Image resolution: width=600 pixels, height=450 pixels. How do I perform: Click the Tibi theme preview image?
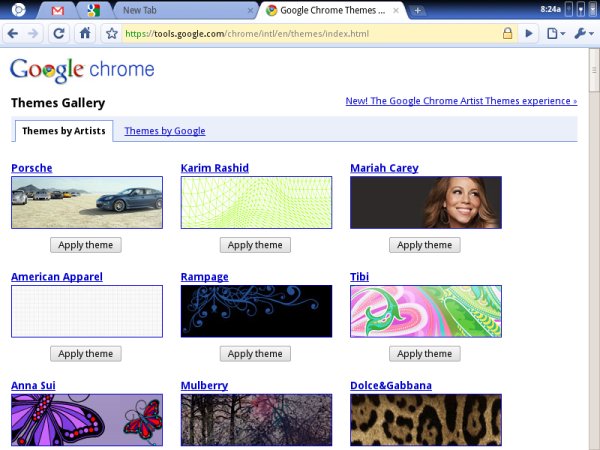tap(426, 311)
